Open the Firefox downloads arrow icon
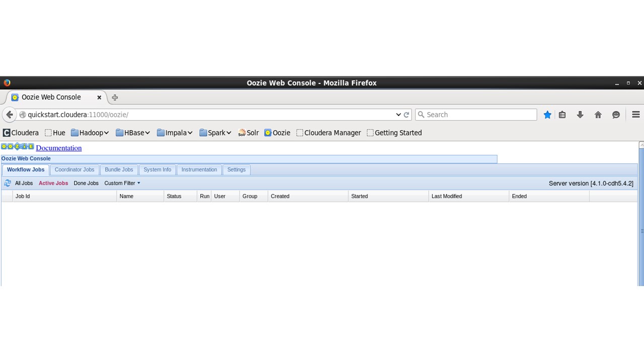This screenshot has width=644, height=362. click(580, 115)
